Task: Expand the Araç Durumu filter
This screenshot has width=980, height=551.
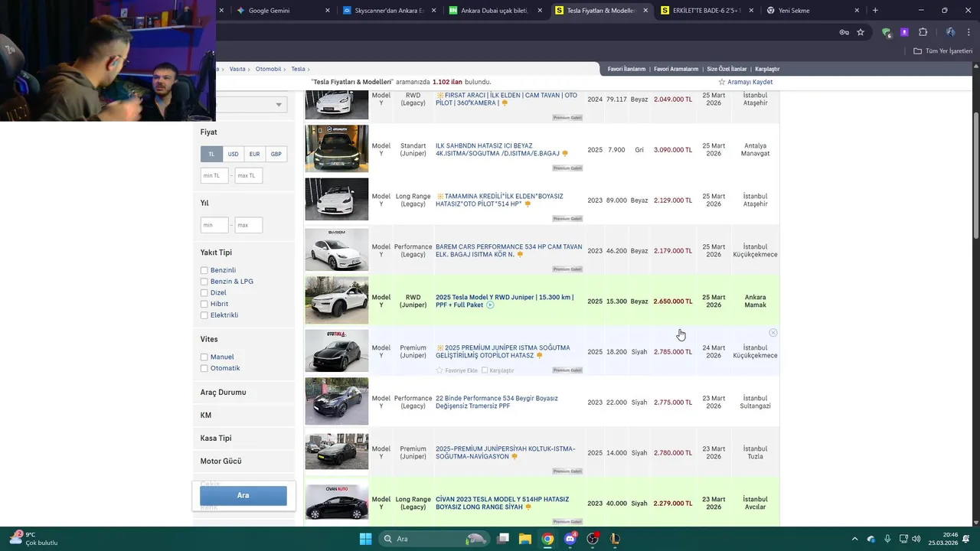Action: point(224,392)
